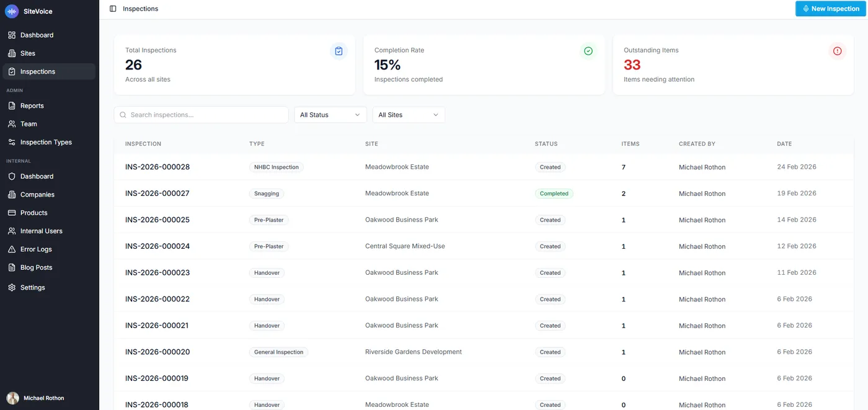
Task: Toggle the sidebar panel icon in header
Action: (113, 9)
